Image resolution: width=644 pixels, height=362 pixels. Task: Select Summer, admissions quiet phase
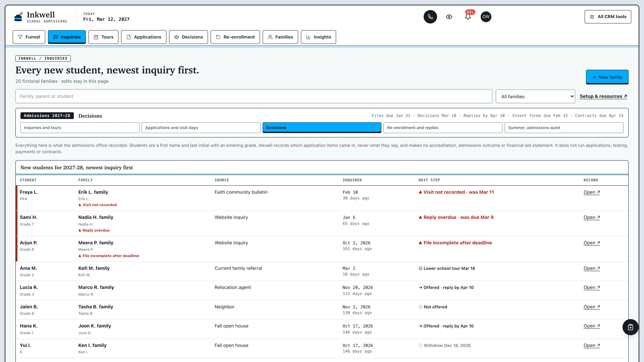[x=564, y=128]
